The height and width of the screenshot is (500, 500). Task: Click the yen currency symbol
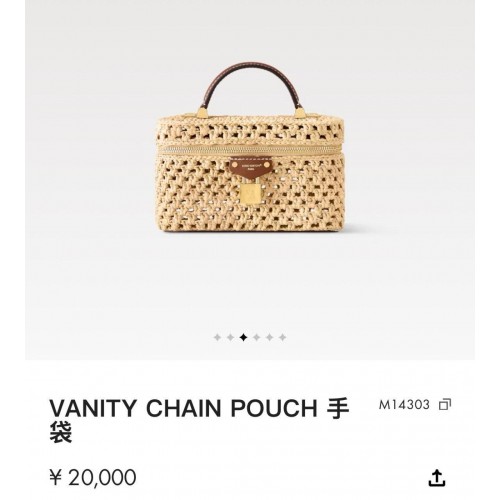point(56,477)
